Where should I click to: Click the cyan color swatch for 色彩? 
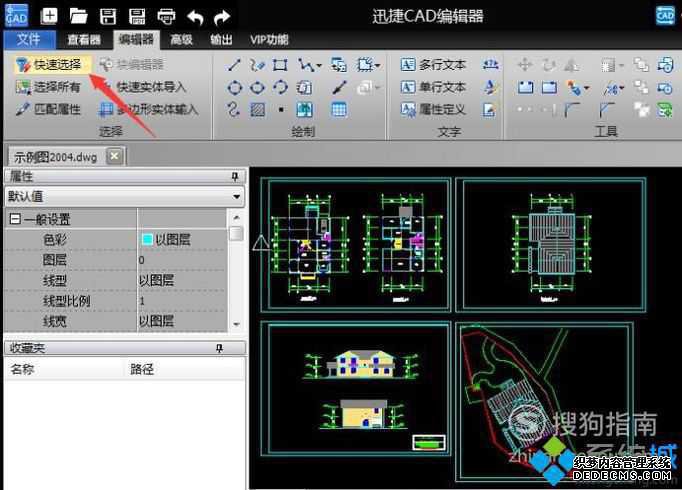[147, 239]
